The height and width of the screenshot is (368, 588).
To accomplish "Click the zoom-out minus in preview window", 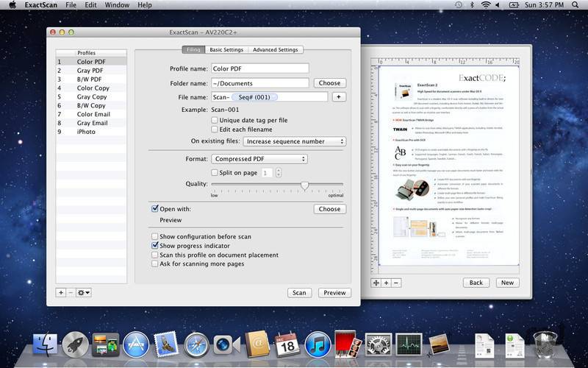I will pos(397,283).
